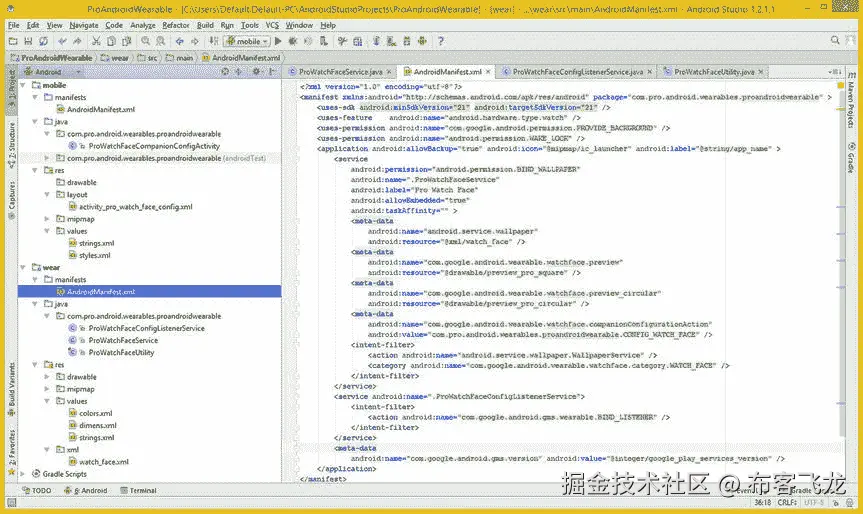Image resolution: width=863 pixels, height=514 pixels.
Task: Open the Build Variants side panel
Action: tap(12, 390)
